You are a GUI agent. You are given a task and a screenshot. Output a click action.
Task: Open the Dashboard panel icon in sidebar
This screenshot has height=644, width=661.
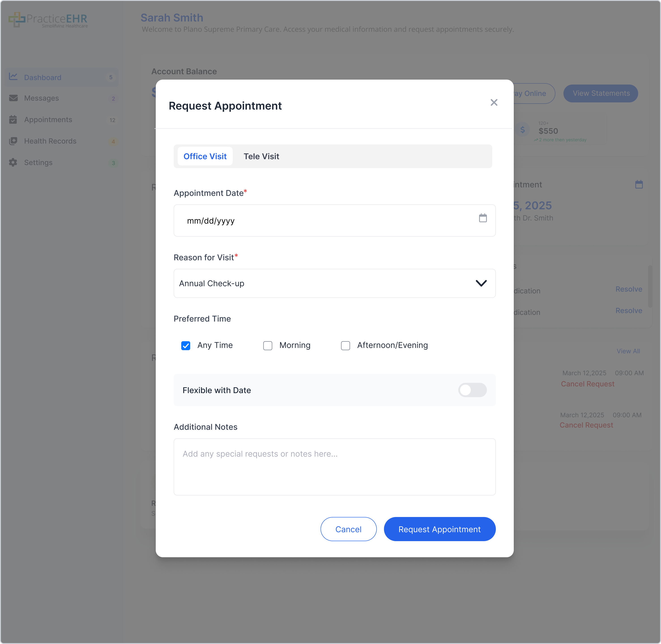click(x=13, y=77)
